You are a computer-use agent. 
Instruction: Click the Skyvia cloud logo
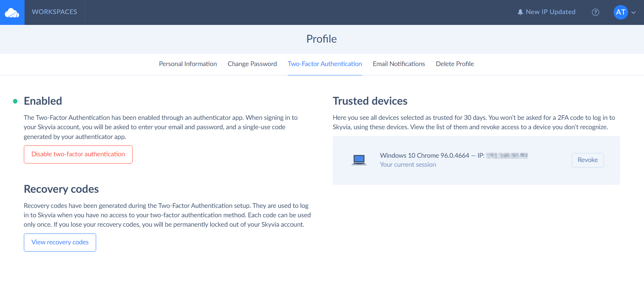click(x=12, y=13)
